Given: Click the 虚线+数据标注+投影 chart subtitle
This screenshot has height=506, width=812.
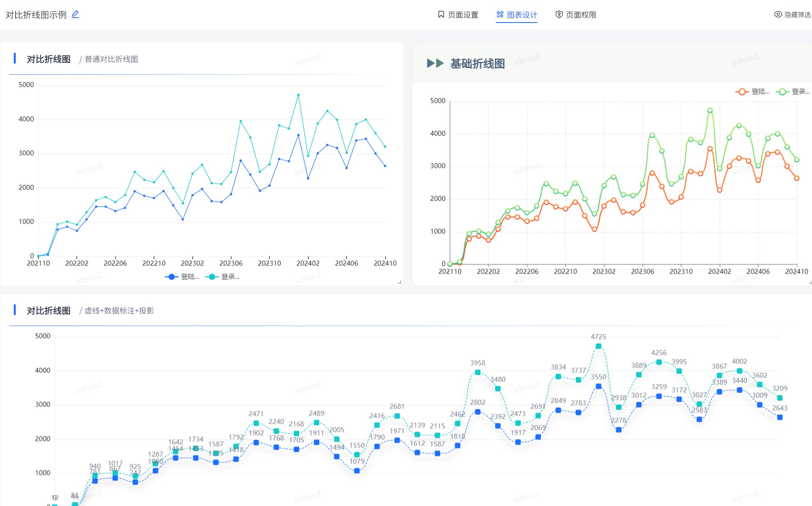Looking at the screenshot, I should [x=119, y=311].
